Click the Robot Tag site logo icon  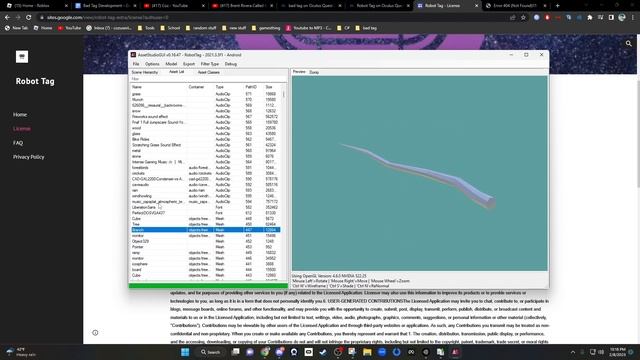pos(22,56)
